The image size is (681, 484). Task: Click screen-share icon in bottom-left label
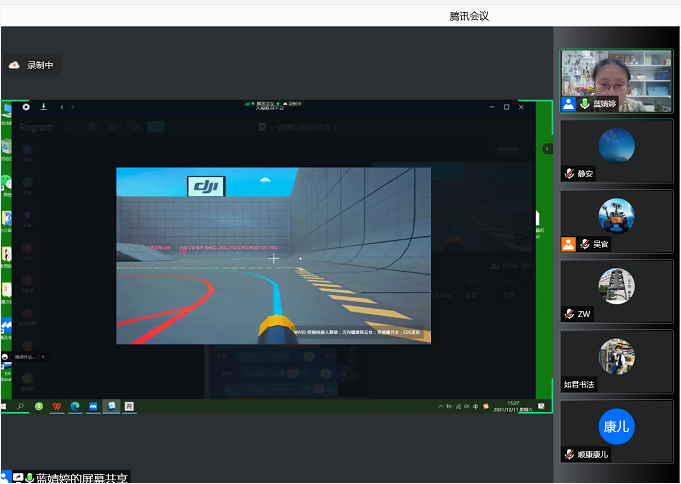[18, 477]
